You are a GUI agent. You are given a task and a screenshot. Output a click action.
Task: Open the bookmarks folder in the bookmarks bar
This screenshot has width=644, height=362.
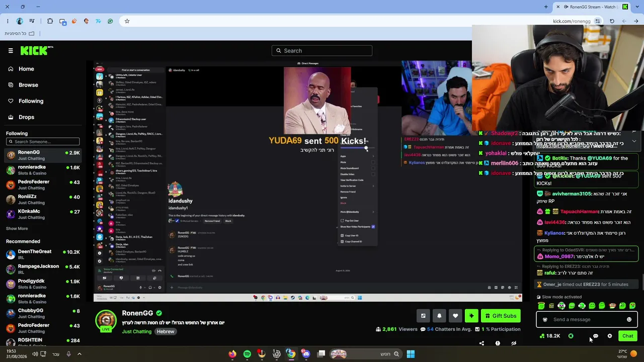pos(20,33)
